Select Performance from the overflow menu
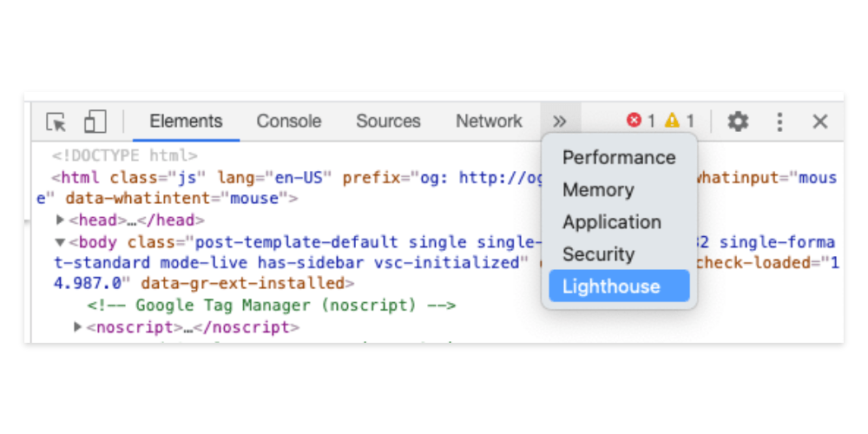The image size is (868, 434). point(619,158)
